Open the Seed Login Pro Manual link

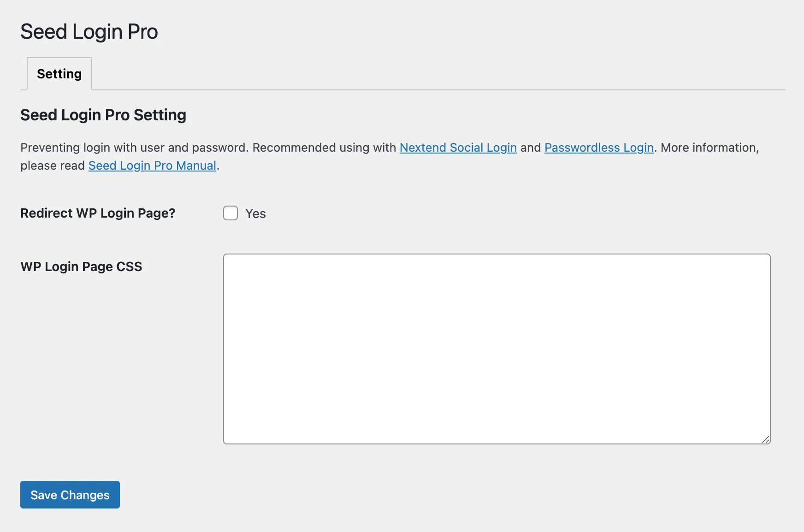coord(152,166)
